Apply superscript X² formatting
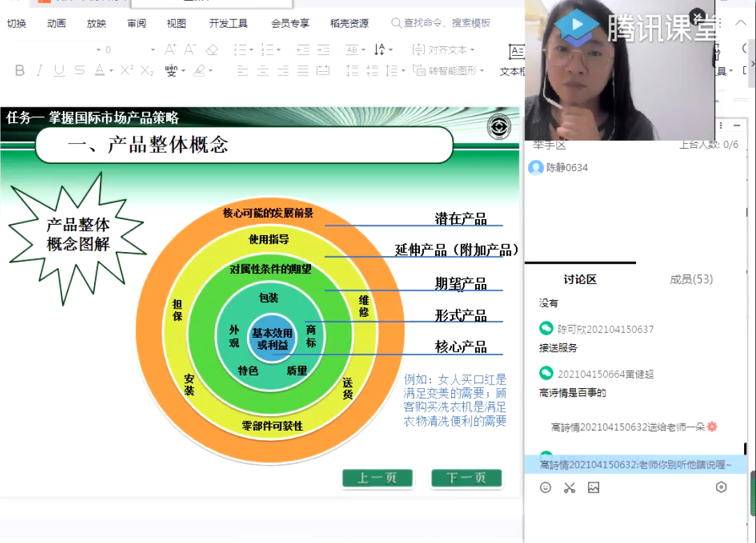 click(126, 70)
